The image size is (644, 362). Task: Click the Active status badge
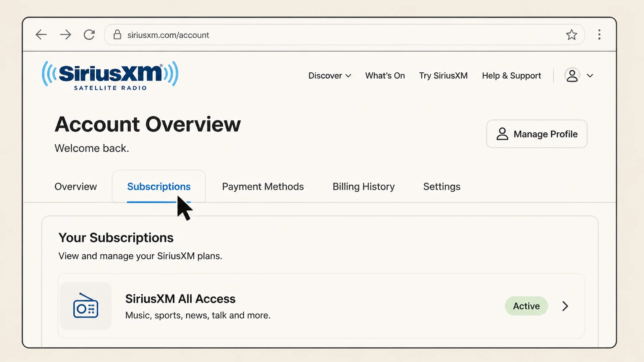pos(526,306)
